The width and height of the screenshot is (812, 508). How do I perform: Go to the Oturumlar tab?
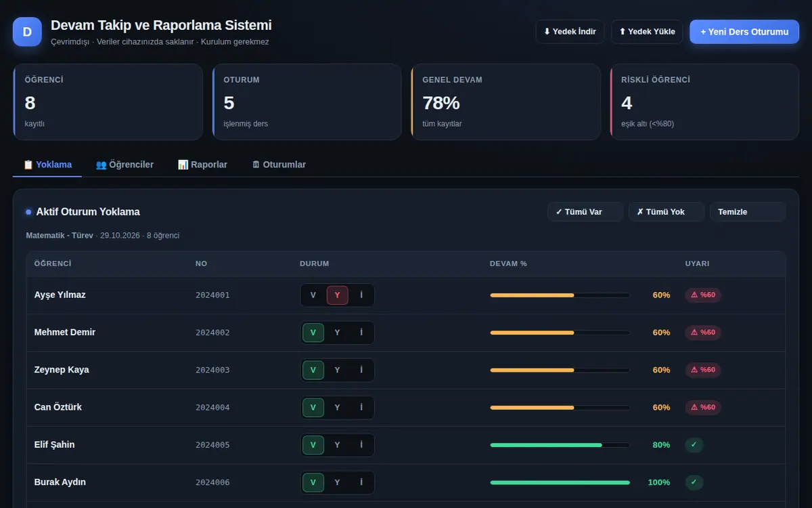click(279, 165)
